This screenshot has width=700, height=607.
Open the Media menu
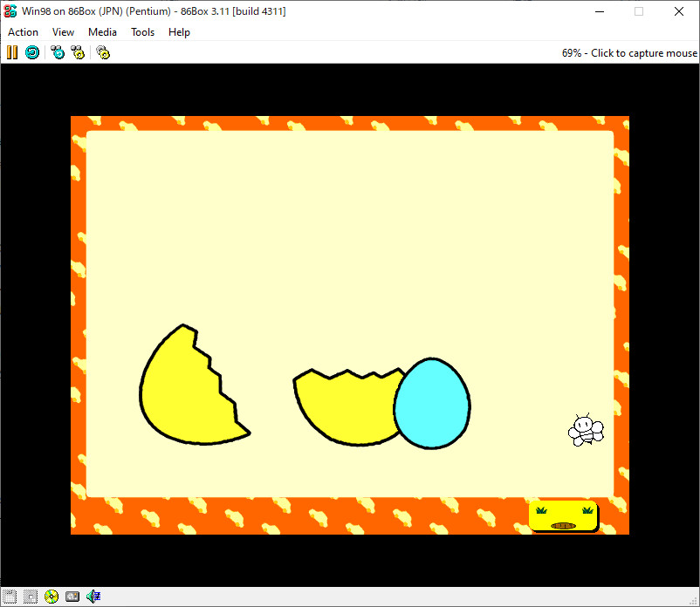tap(102, 32)
